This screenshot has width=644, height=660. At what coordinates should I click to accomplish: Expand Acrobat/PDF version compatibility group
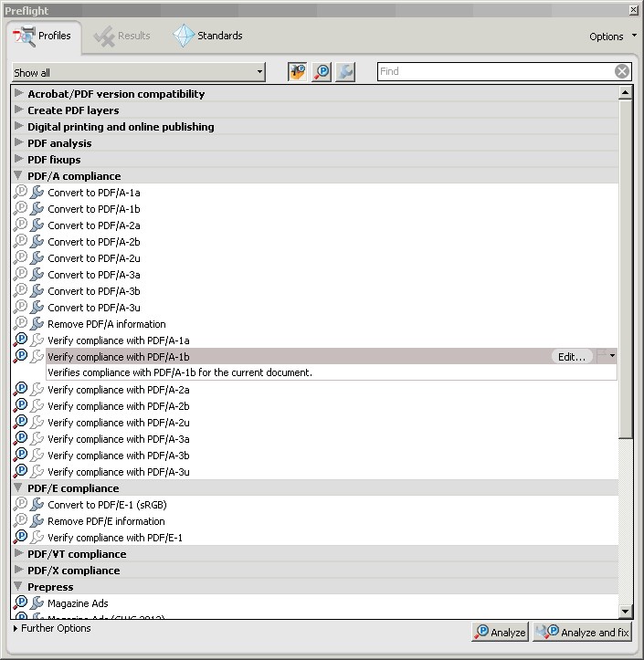[x=18, y=93]
